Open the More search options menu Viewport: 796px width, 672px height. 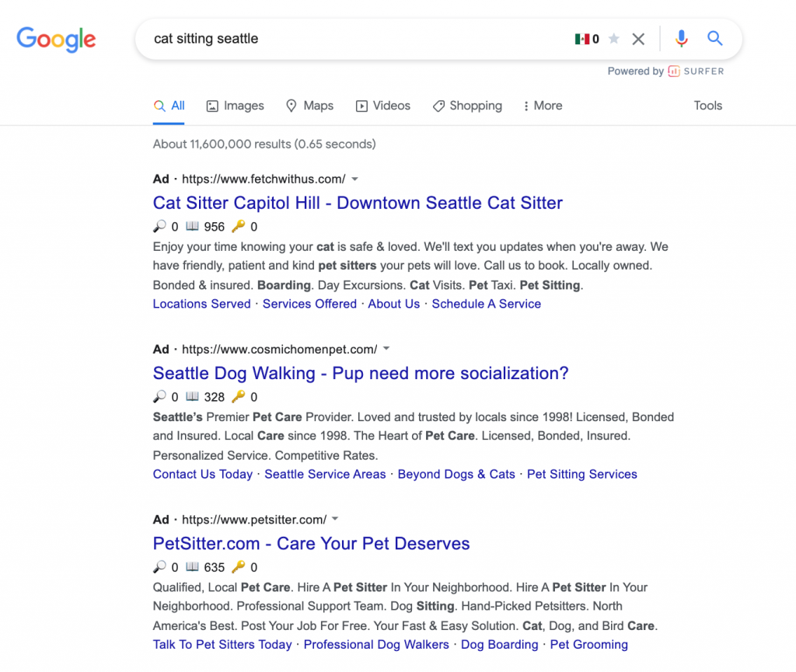[x=543, y=106]
